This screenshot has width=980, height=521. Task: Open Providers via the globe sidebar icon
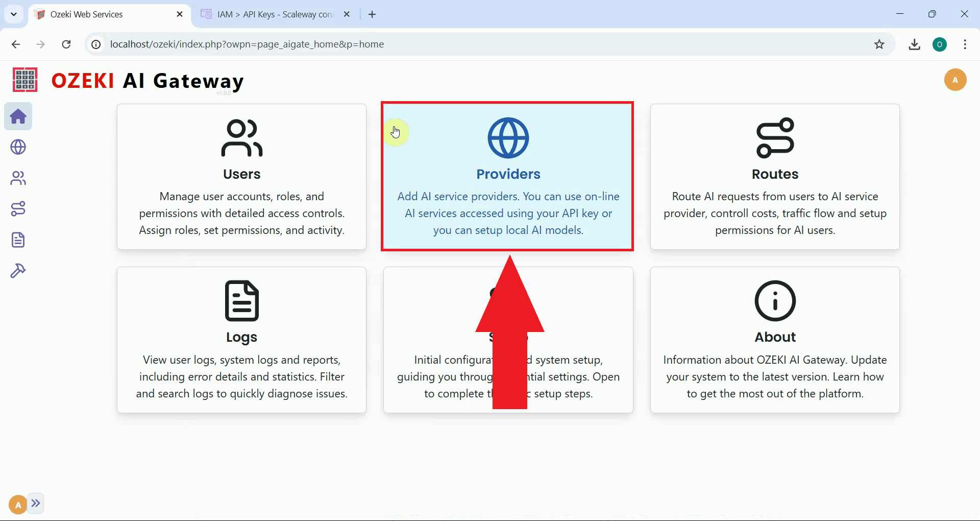coord(18,147)
